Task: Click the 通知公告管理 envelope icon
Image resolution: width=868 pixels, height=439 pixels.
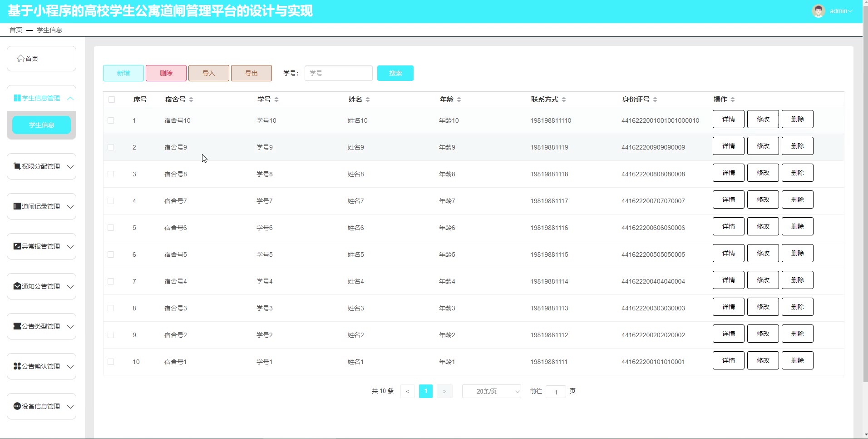Action: (x=17, y=286)
